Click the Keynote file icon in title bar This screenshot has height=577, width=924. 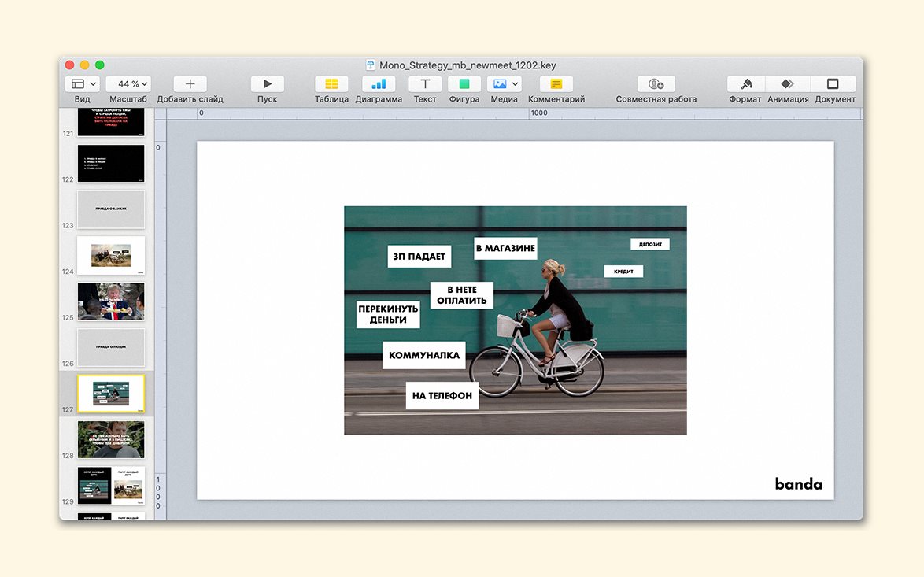click(x=371, y=65)
